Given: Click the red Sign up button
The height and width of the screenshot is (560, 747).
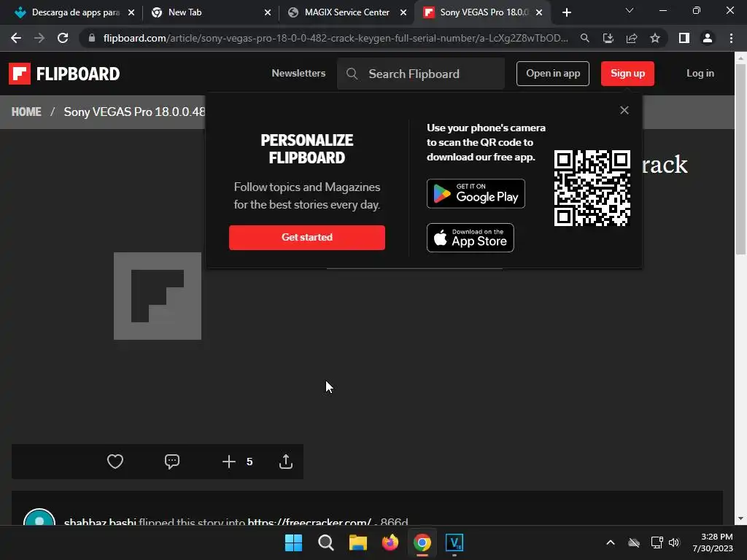Looking at the screenshot, I should pos(627,74).
